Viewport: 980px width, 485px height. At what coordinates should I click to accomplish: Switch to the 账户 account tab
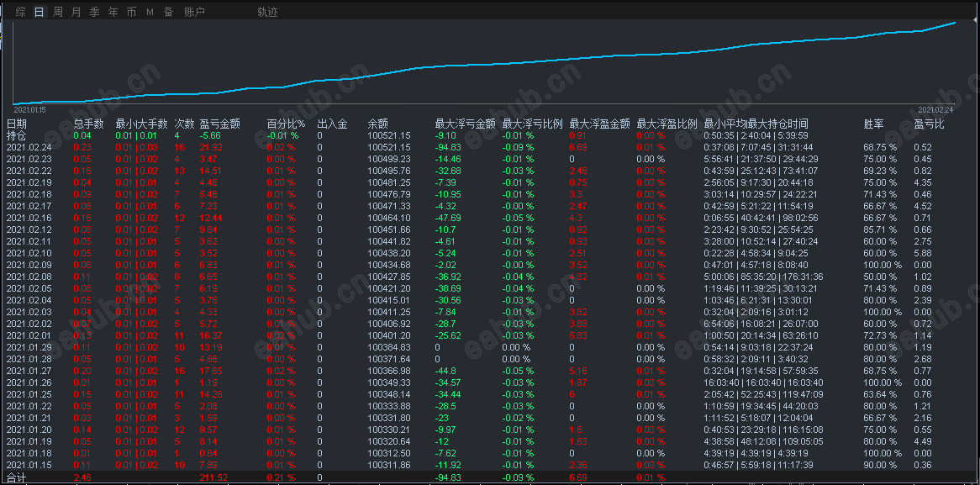194,12
